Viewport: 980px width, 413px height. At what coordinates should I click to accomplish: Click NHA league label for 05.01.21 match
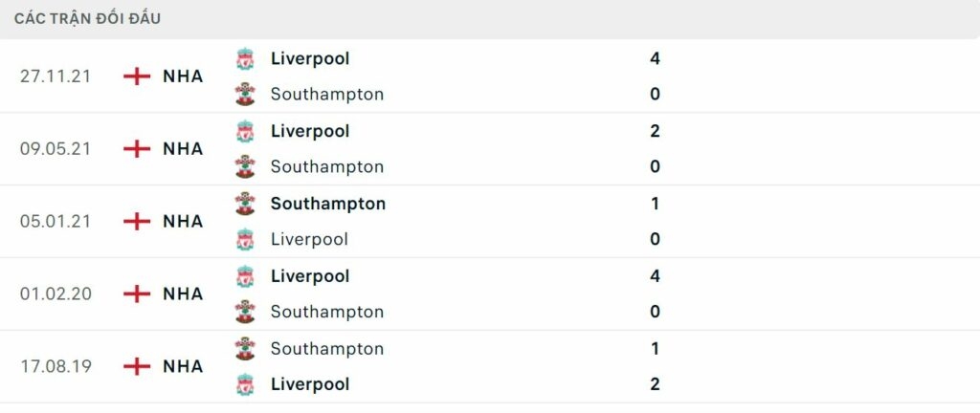183,221
